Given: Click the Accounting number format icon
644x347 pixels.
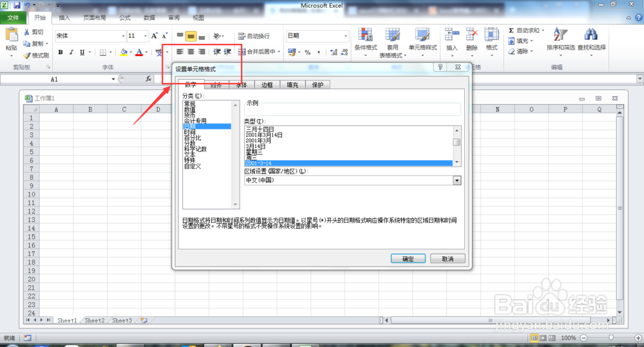Looking at the screenshot, I should click(x=292, y=52).
